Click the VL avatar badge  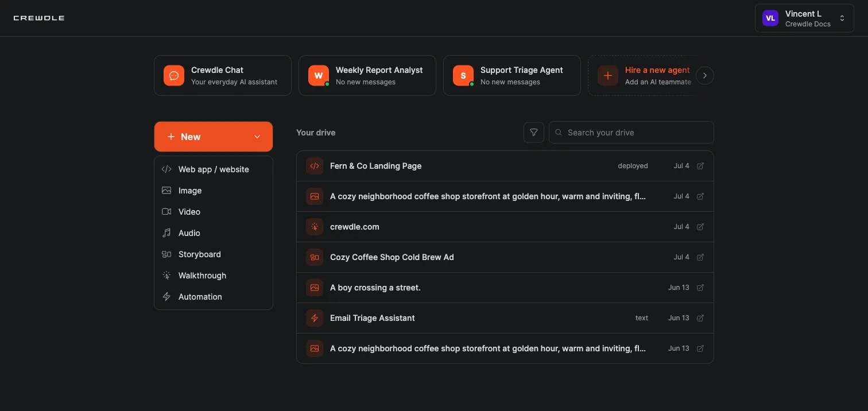pos(770,18)
